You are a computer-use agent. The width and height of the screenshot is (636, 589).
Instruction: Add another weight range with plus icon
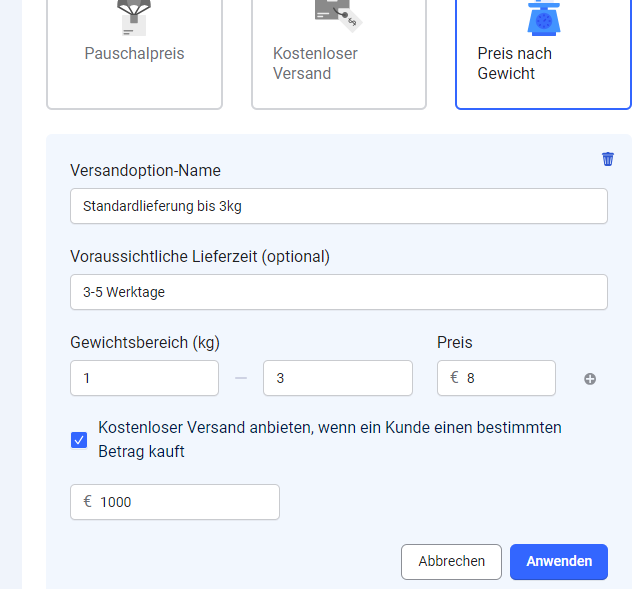[x=590, y=379]
